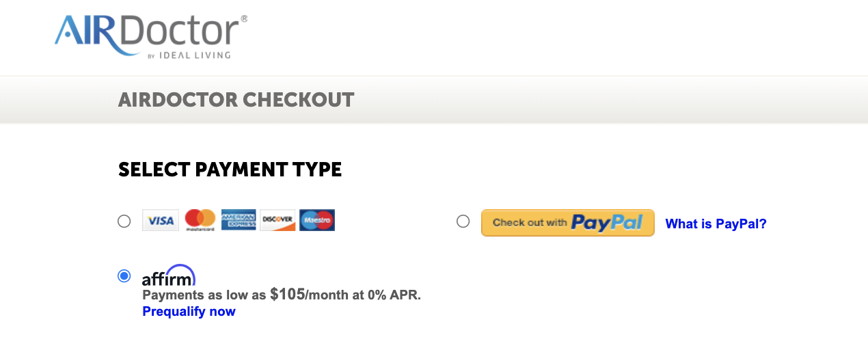Click the Affirm logo
This screenshot has height=350, width=868.
[x=169, y=275]
